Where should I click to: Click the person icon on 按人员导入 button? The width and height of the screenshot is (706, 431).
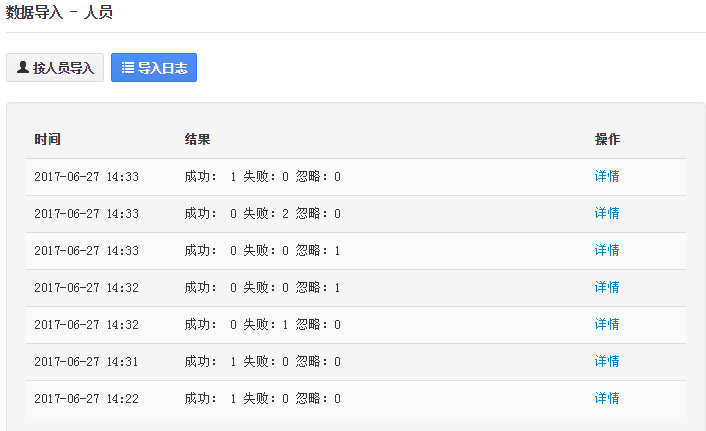(x=23, y=68)
